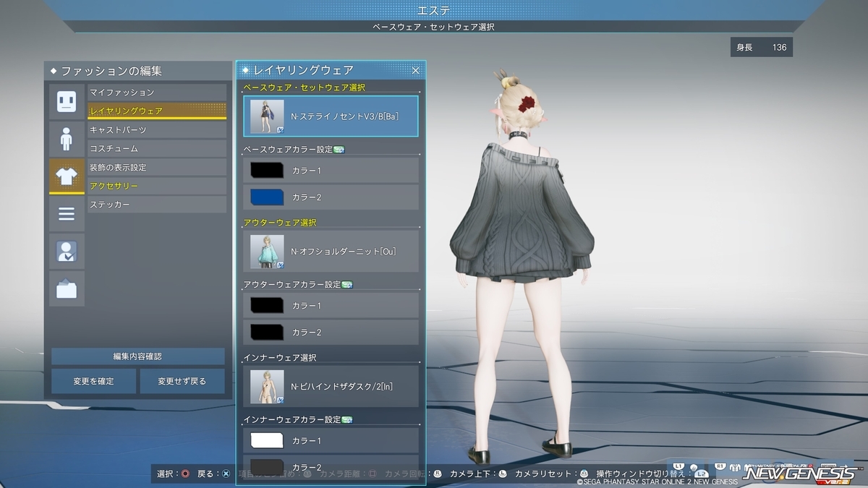This screenshot has width=868, height=488.
Task: Click 変更せず戻る to discard changes
Action: pos(182,381)
